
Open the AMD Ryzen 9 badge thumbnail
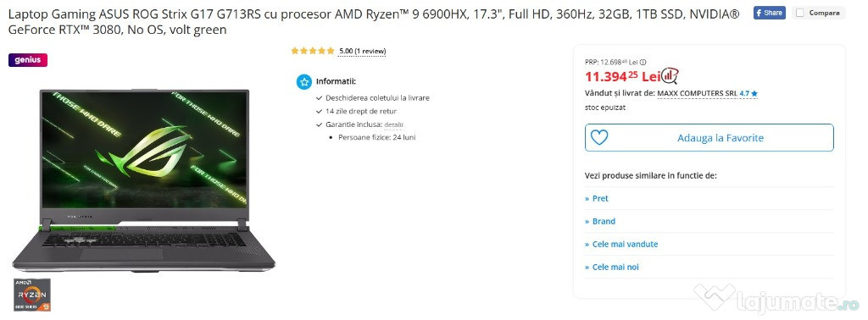point(32,295)
